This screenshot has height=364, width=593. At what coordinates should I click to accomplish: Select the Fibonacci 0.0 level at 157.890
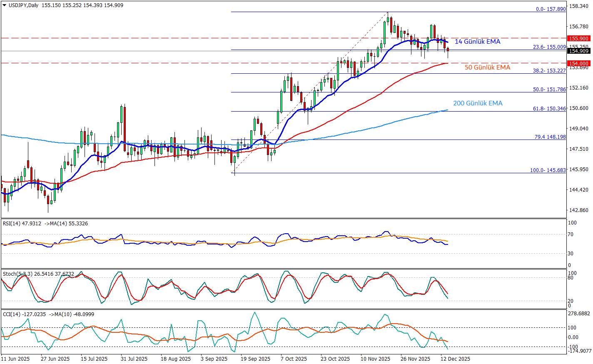pyautogui.click(x=551, y=9)
